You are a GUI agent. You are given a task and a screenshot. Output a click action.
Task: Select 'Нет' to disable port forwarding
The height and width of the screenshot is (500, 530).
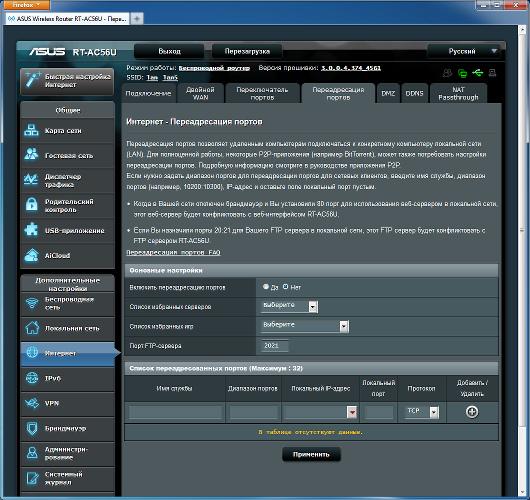click(x=285, y=287)
